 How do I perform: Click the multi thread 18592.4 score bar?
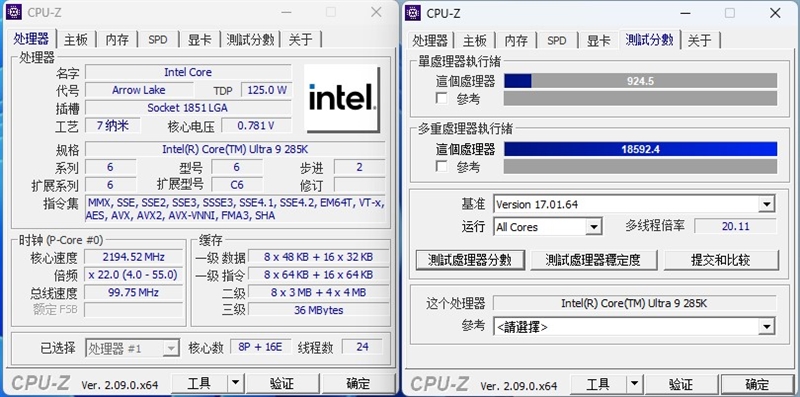click(640, 149)
